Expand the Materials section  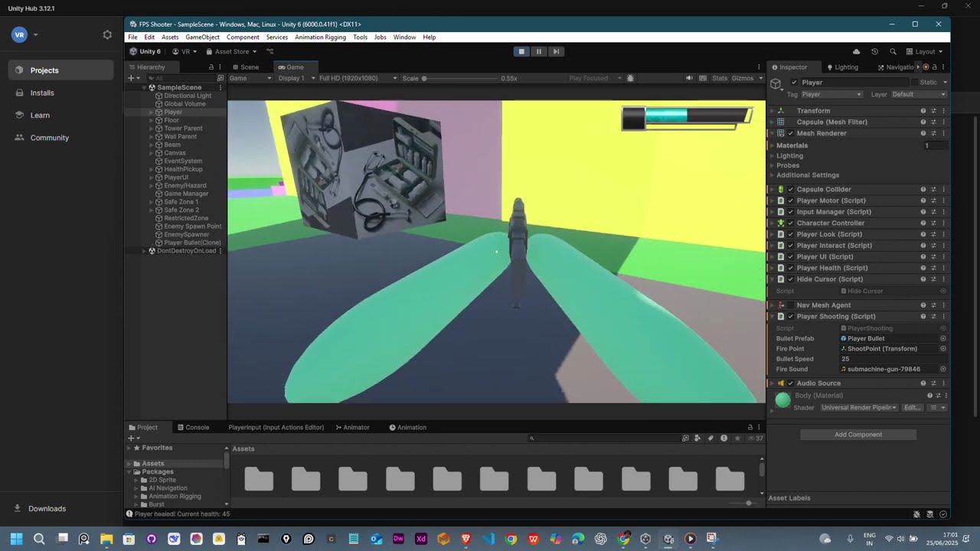772,145
